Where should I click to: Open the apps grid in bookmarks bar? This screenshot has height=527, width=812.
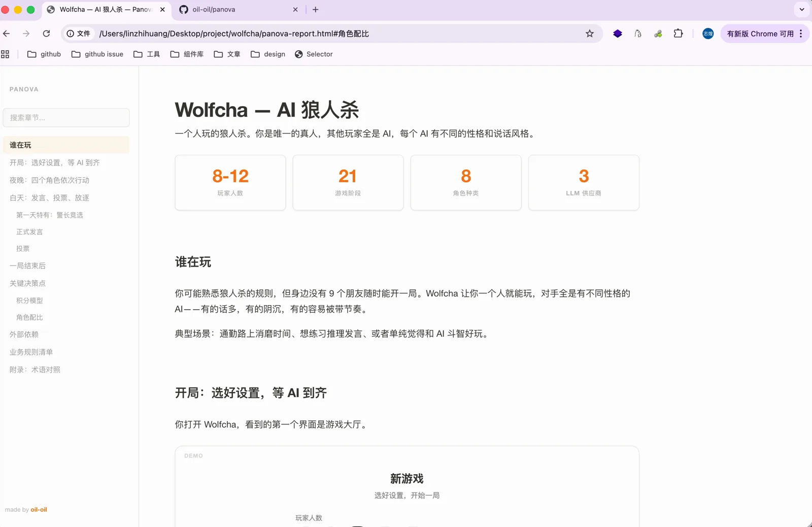[x=5, y=54]
